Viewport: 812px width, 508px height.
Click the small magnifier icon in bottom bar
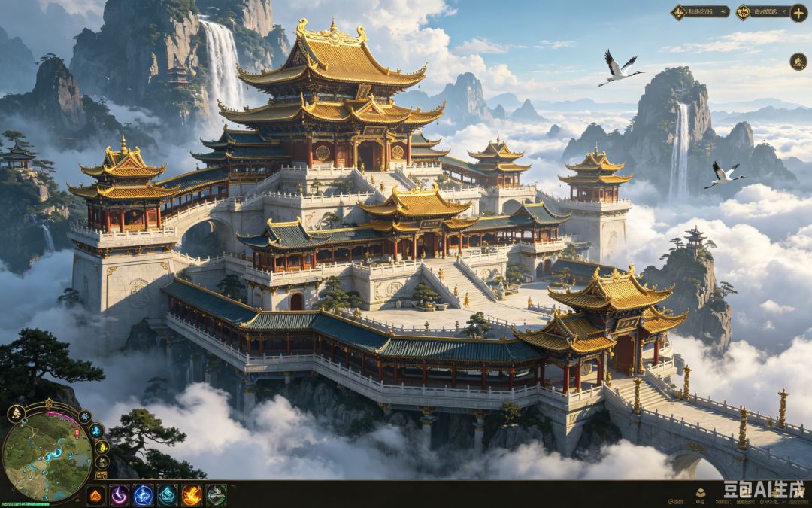[670, 502]
